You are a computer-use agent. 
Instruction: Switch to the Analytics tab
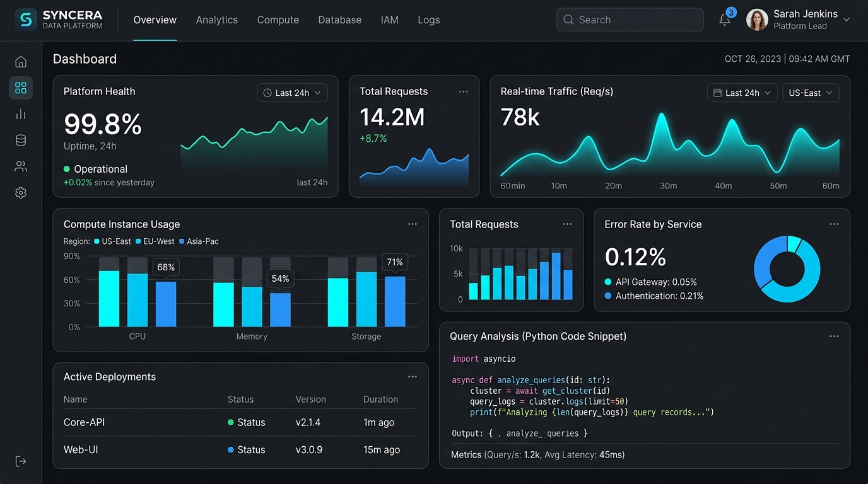coord(217,20)
